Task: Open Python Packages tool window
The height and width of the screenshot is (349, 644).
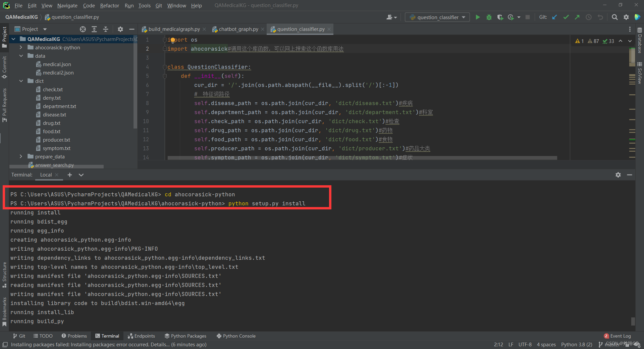Action: click(185, 336)
